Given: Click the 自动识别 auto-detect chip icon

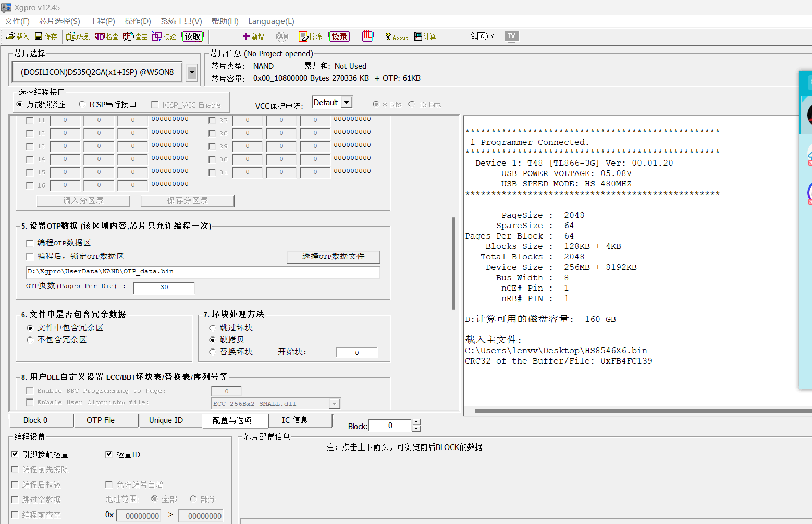Looking at the screenshot, I should click(x=78, y=36).
